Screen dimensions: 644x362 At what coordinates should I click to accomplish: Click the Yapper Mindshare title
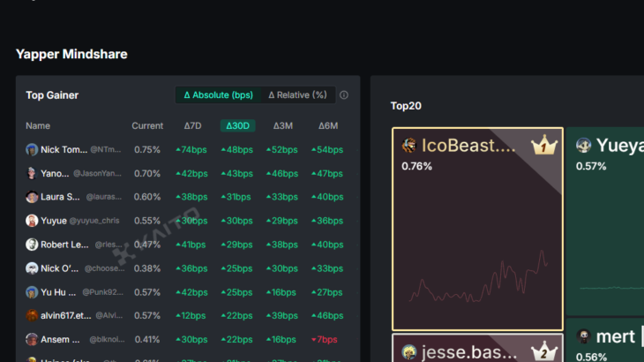71,54
